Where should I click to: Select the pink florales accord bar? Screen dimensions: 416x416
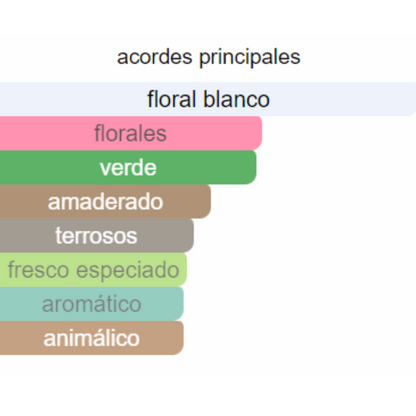click(x=131, y=133)
